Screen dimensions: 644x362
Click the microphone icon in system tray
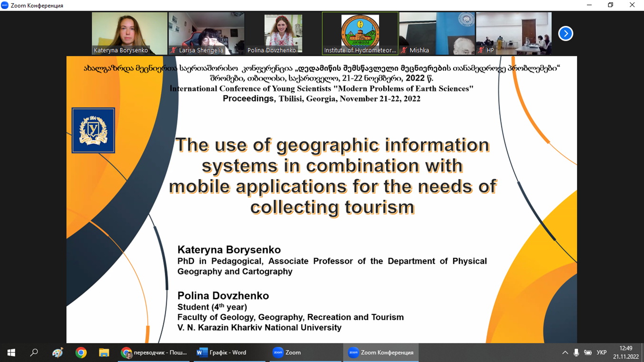pos(576,352)
